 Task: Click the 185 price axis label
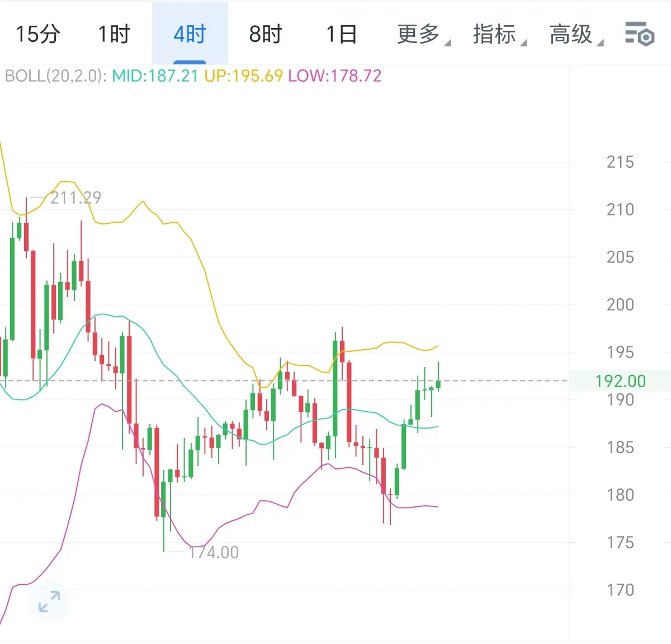pos(620,448)
